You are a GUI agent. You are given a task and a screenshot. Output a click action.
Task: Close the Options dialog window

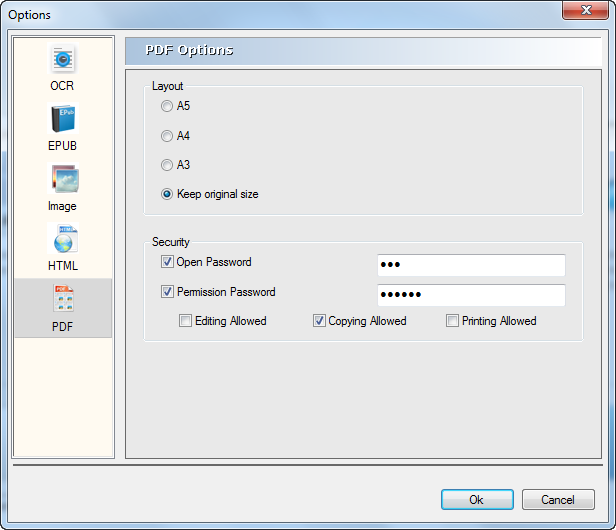586,10
